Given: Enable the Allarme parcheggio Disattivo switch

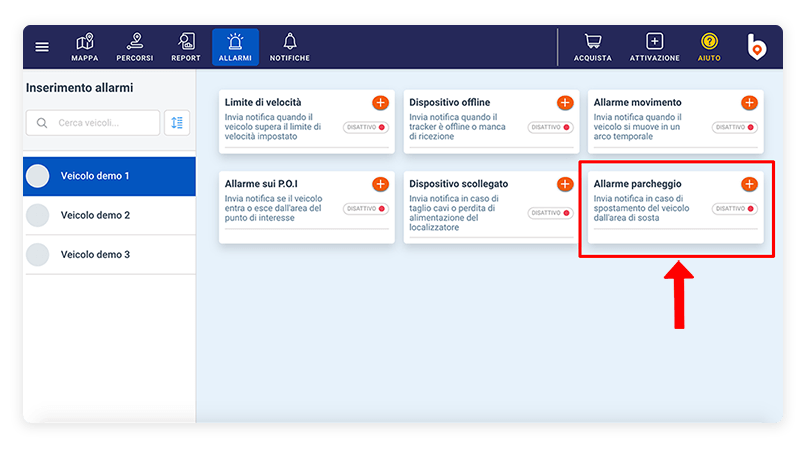Looking at the screenshot, I should (x=735, y=209).
